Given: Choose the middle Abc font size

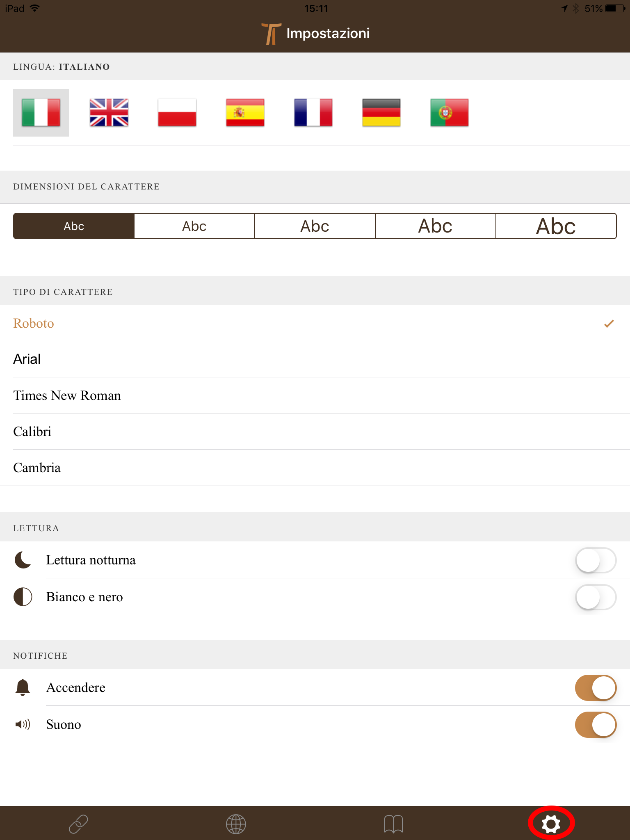Looking at the screenshot, I should 315,226.
